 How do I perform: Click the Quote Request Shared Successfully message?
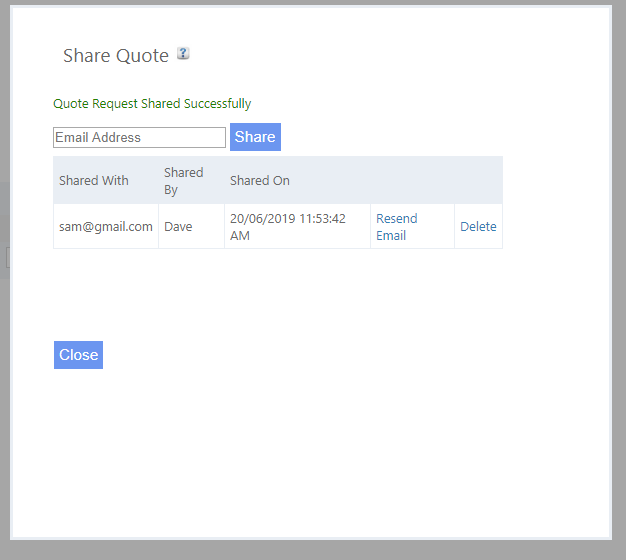(152, 104)
